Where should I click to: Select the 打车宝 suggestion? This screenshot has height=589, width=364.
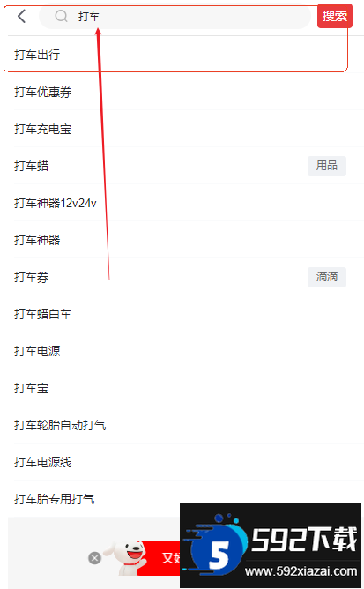point(182,388)
